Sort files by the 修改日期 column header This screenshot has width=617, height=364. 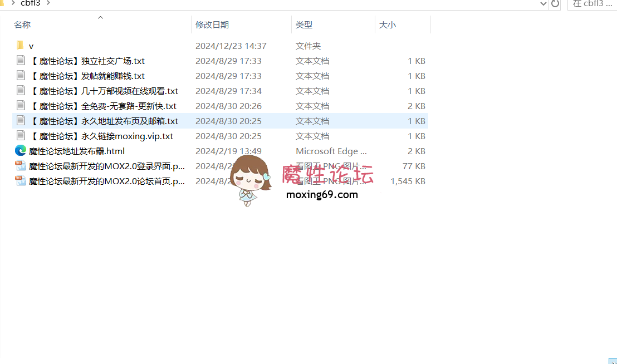[x=212, y=25]
